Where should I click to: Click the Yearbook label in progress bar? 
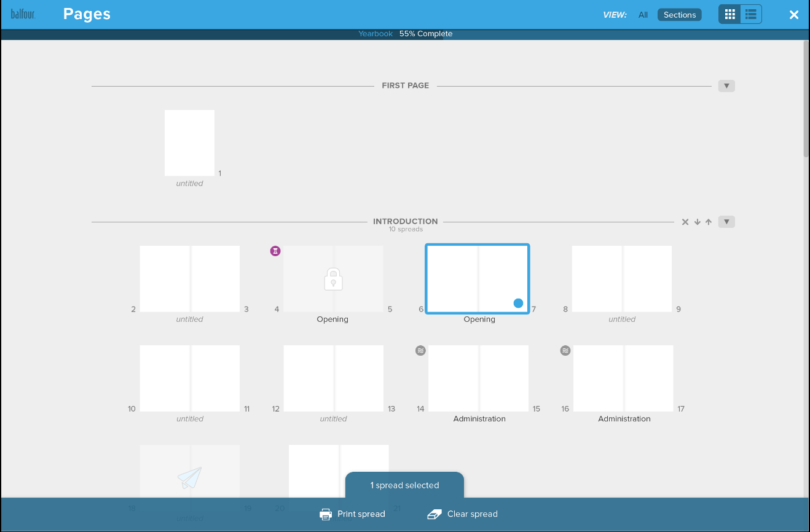375,34
